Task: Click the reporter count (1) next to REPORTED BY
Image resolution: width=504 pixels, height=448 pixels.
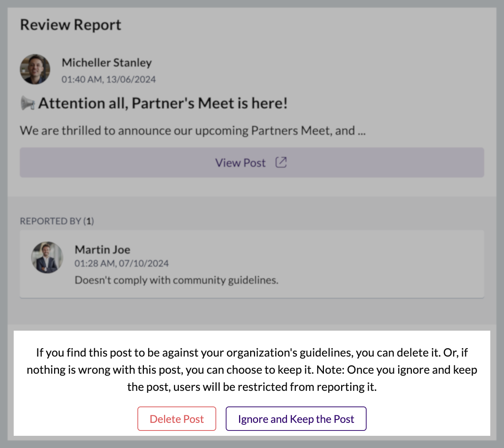Action: (89, 221)
